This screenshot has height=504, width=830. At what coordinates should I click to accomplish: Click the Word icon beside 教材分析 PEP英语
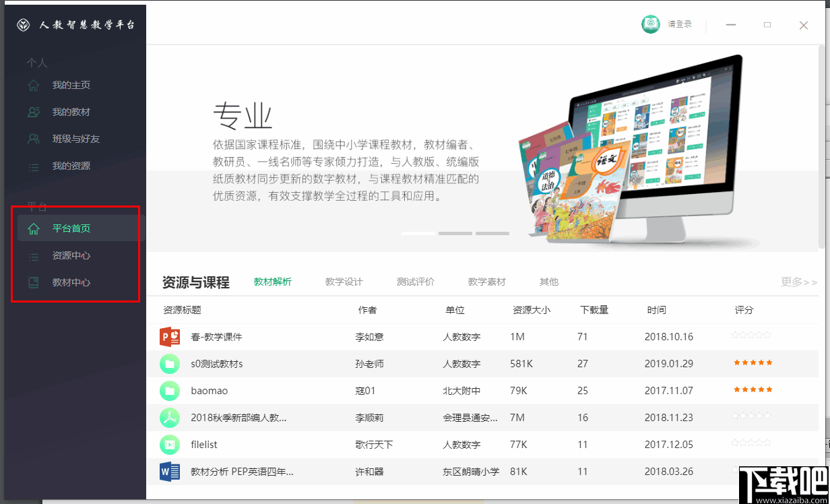pos(169,472)
